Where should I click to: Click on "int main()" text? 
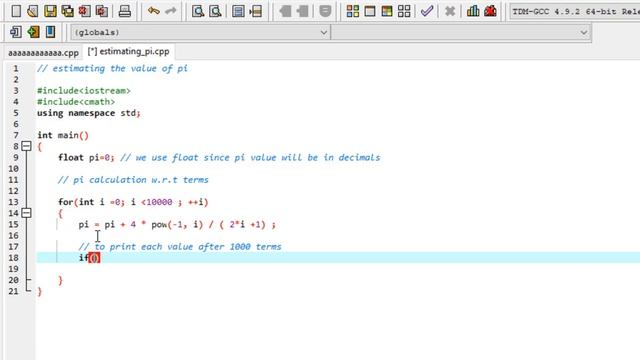pyautogui.click(x=63, y=135)
